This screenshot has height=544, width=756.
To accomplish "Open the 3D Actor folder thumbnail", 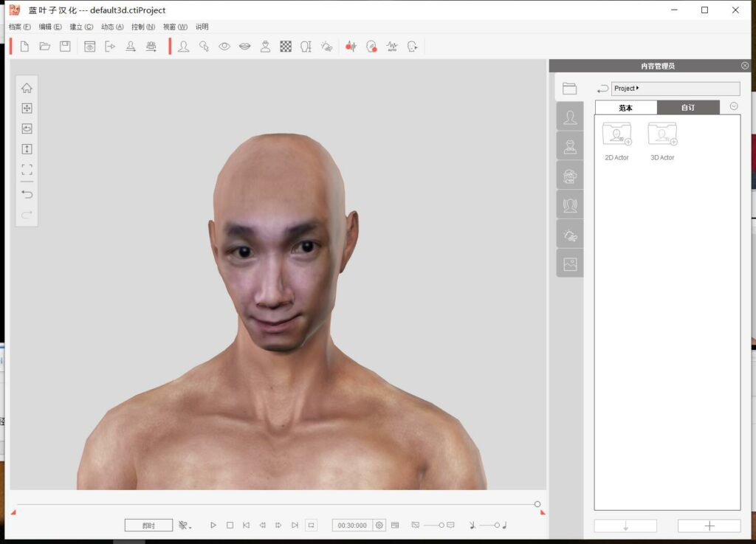I will (x=662, y=135).
